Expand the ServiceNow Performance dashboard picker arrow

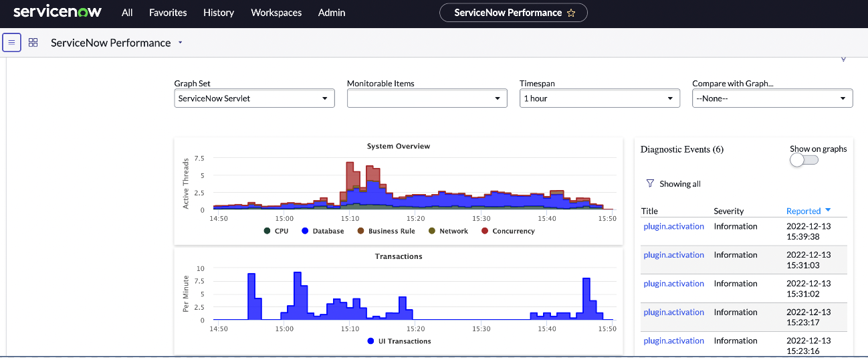pyautogui.click(x=180, y=43)
